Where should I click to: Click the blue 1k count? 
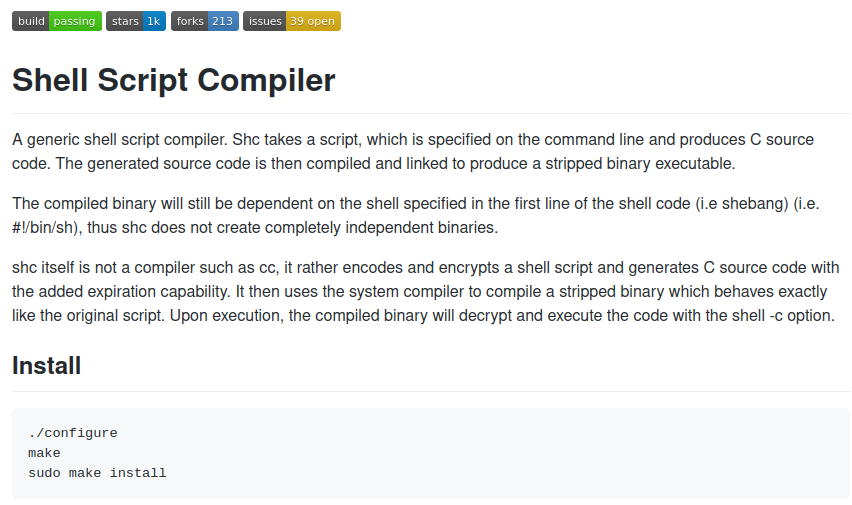154,21
